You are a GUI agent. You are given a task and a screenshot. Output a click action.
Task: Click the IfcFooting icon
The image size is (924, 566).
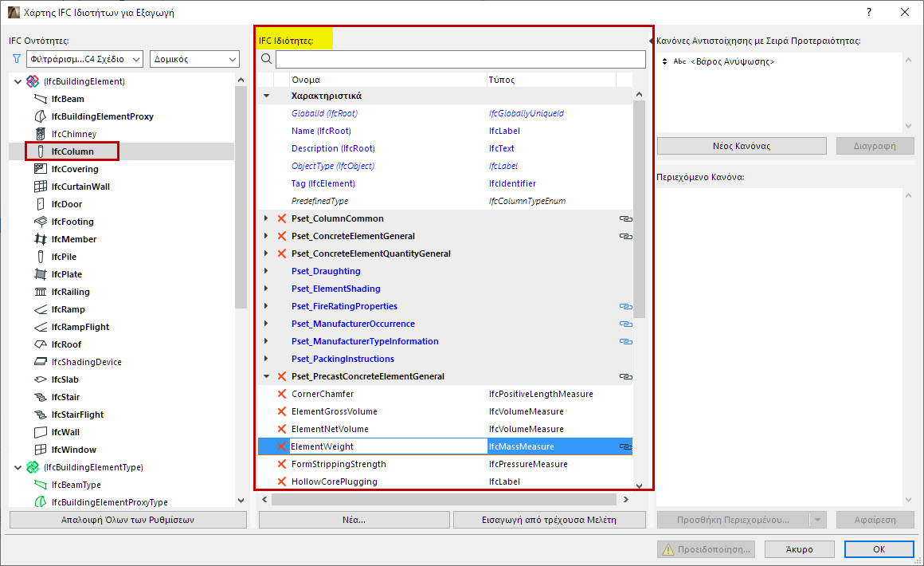[x=41, y=222]
